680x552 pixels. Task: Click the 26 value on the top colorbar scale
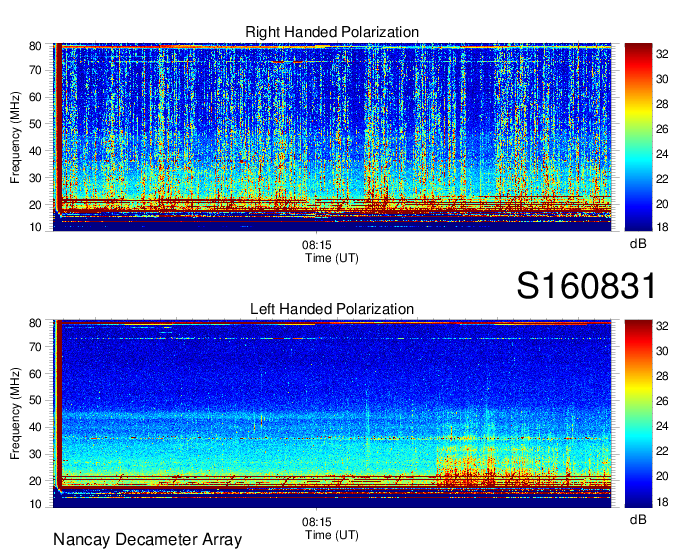pos(662,129)
